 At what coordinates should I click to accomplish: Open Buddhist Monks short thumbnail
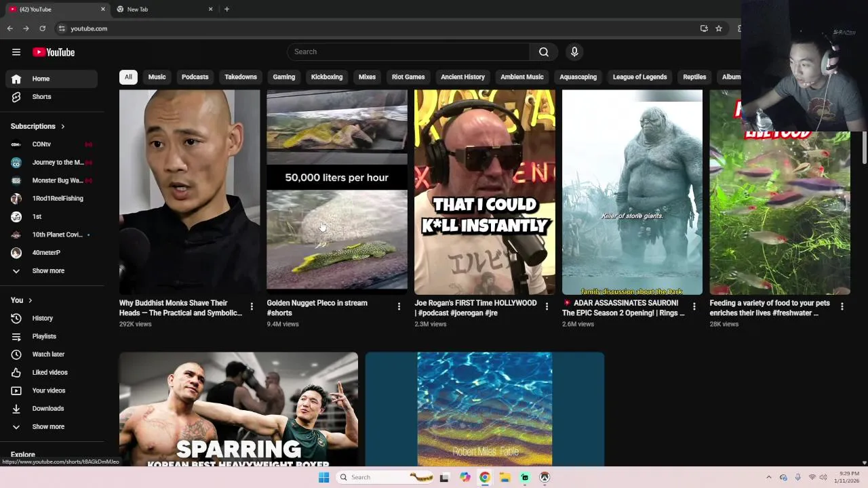point(189,192)
